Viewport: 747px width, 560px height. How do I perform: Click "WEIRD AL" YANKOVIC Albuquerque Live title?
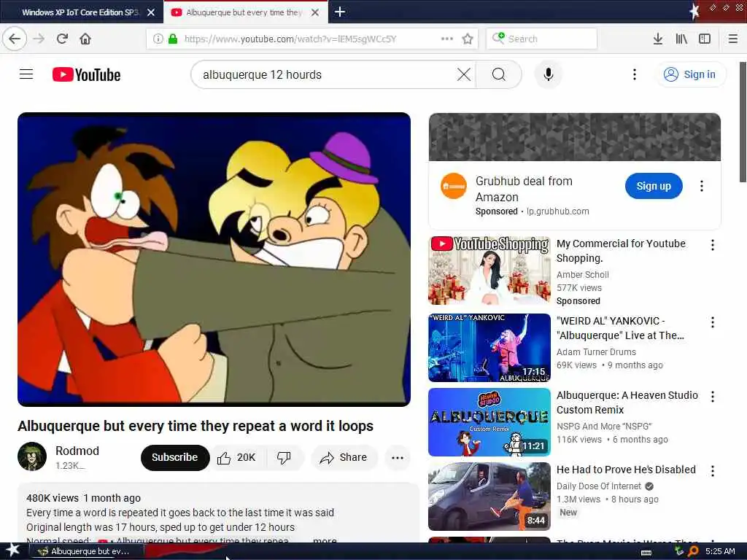[620, 328]
